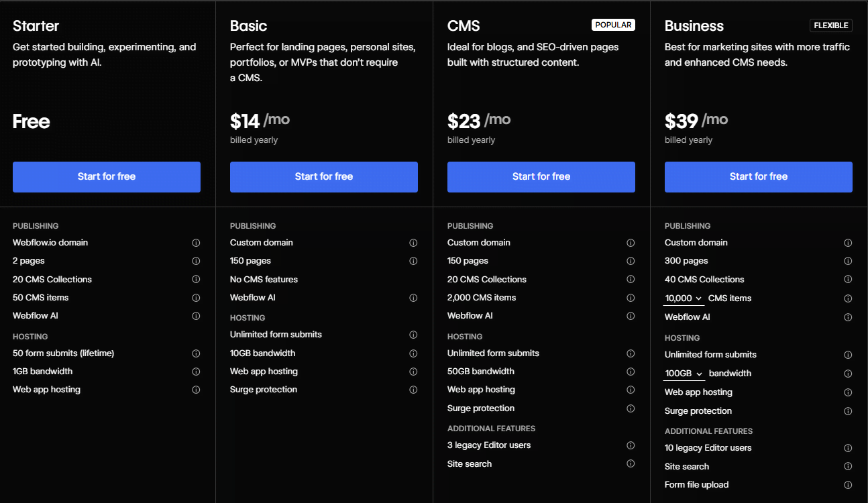The width and height of the screenshot is (868, 503).
Task: Click Start for free under the Business plan
Action: click(758, 176)
